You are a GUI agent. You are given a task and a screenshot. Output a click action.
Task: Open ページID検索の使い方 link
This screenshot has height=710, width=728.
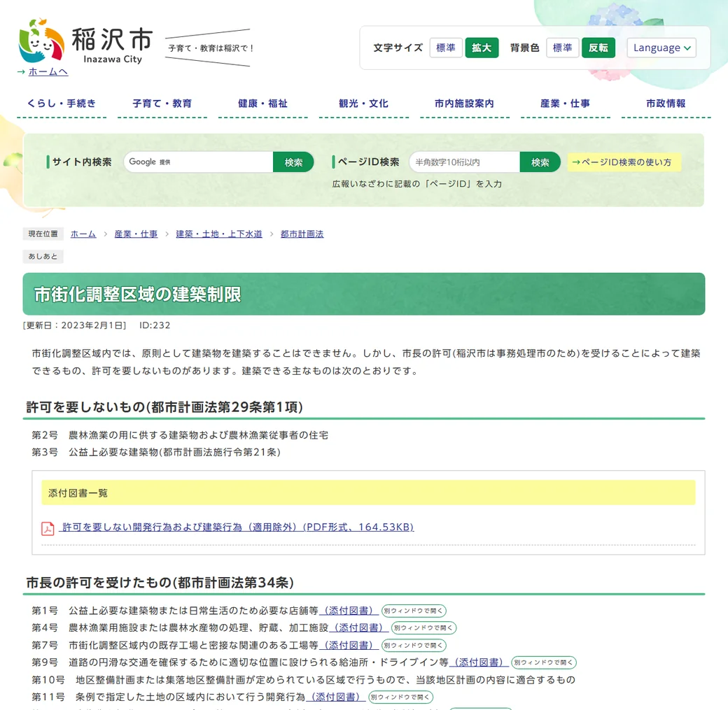point(624,162)
